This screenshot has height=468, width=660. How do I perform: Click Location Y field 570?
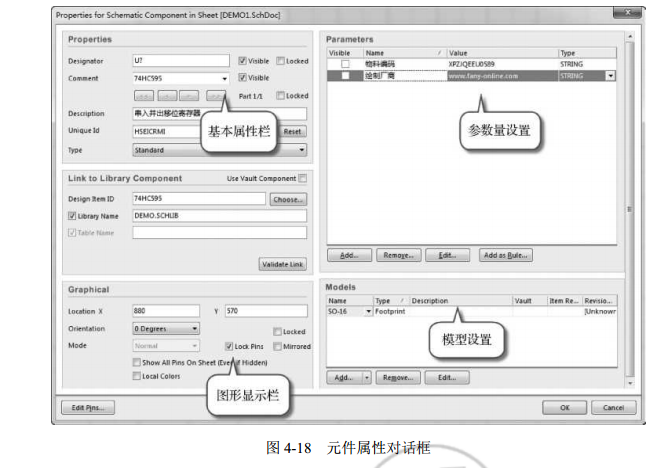pos(266,311)
